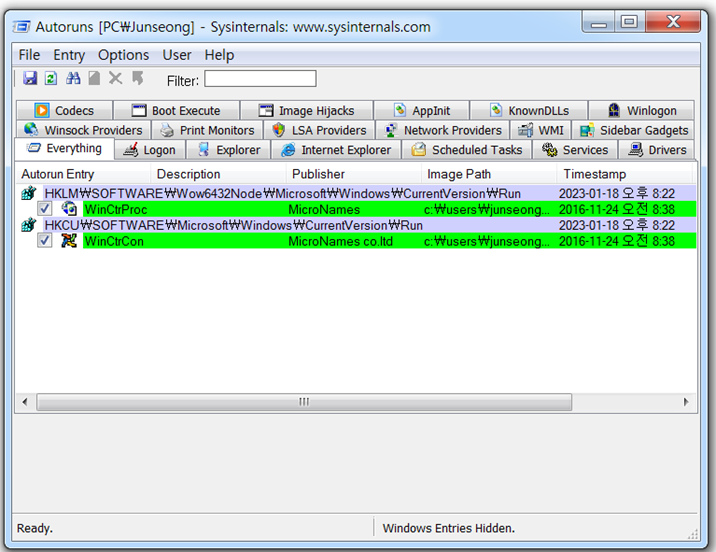
Task: Switch to the Winlogon tab
Action: [x=642, y=110]
